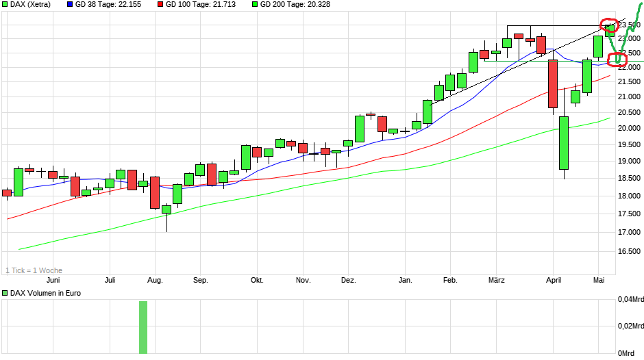
Task: Click the 16.500 price axis value
Action: click(x=629, y=251)
